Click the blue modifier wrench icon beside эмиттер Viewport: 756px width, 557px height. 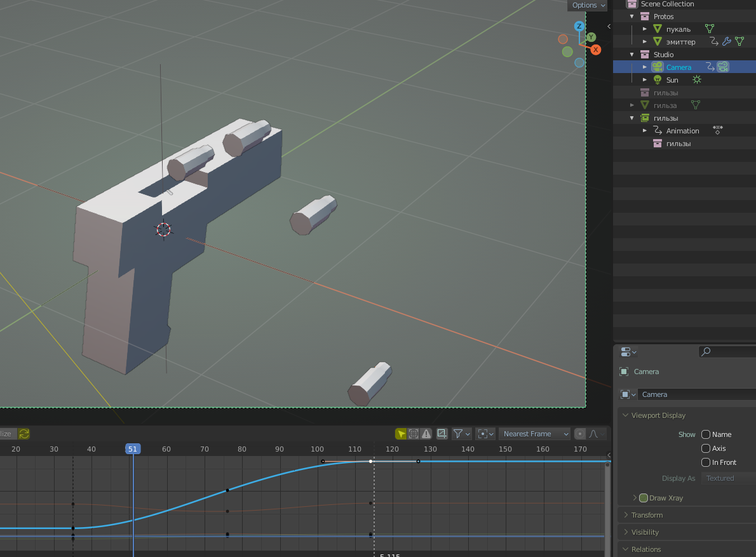coord(727,42)
